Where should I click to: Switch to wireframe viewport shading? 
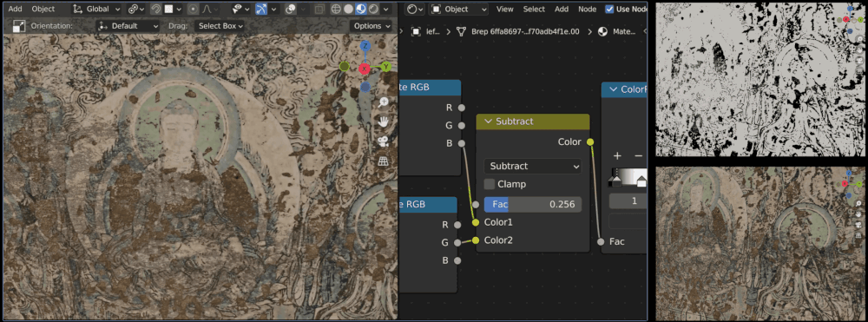click(336, 9)
